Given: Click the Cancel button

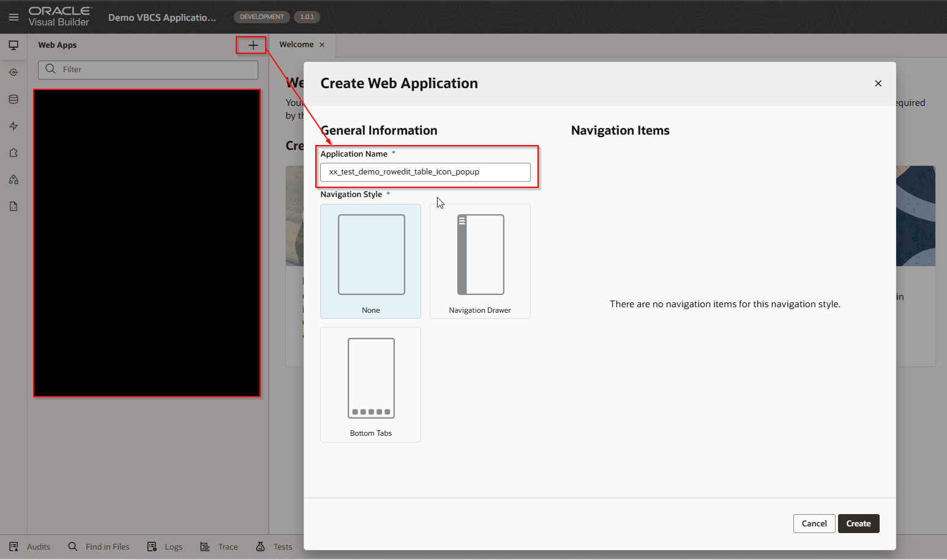Looking at the screenshot, I should [814, 523].
